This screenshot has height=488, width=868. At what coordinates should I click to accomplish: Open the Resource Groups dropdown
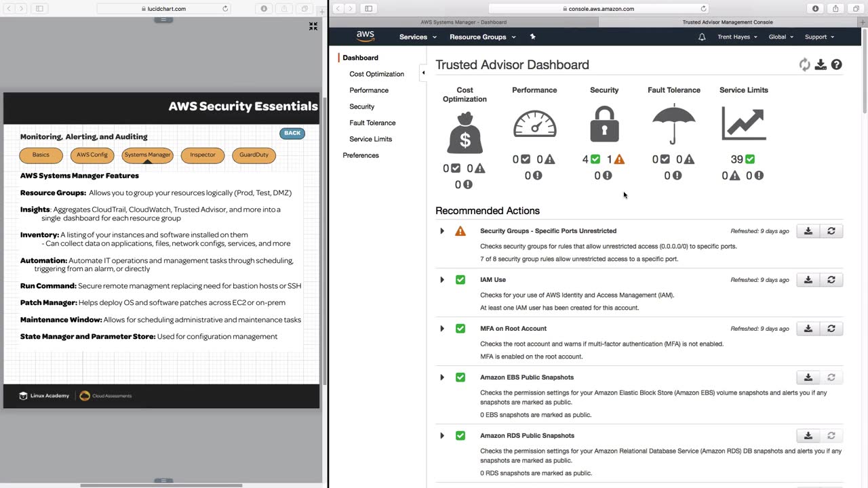[x=482, y=37]
